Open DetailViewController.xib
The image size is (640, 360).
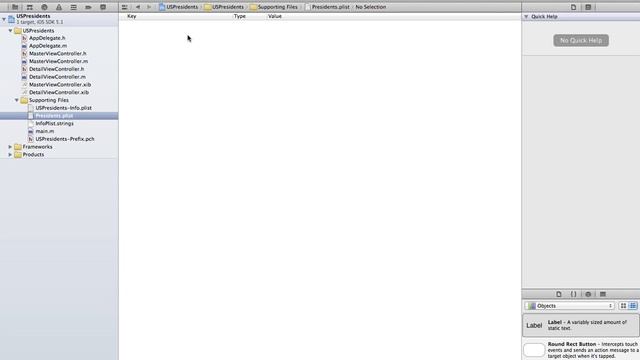click(59, 92)
